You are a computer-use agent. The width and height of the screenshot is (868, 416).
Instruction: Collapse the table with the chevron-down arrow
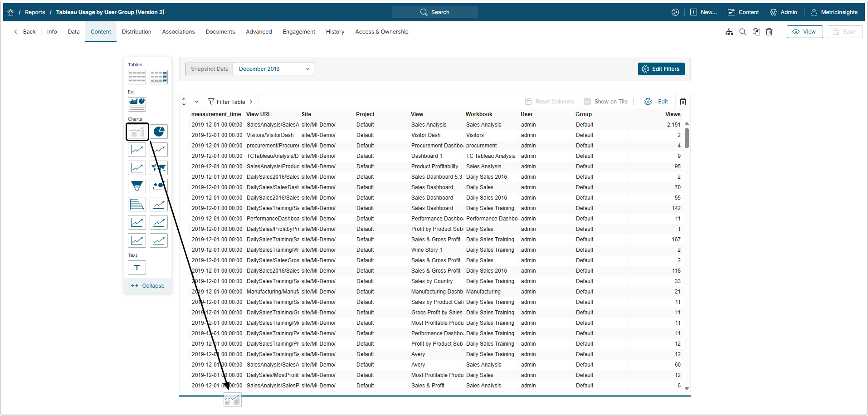coord(196,102)
